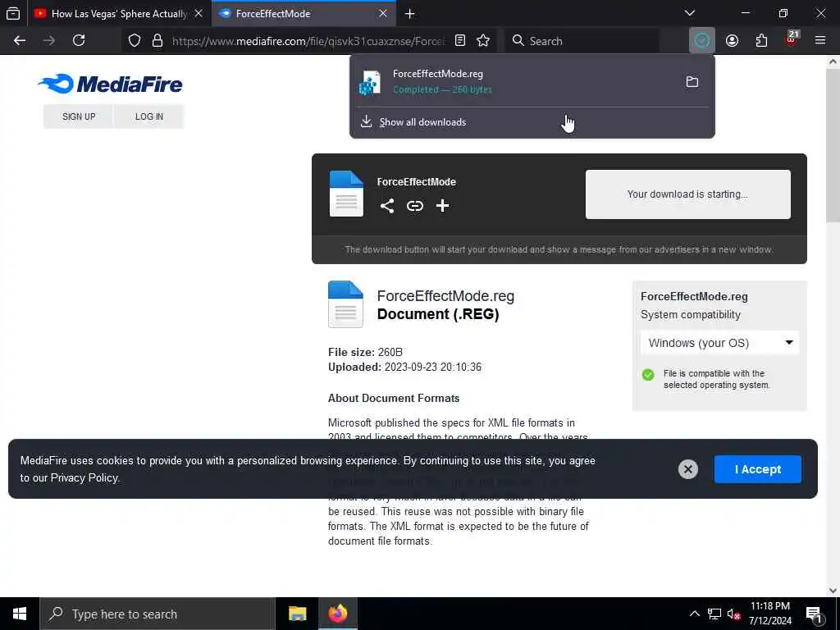Reload the current page

pyautogui.click(x=79, y=41)
